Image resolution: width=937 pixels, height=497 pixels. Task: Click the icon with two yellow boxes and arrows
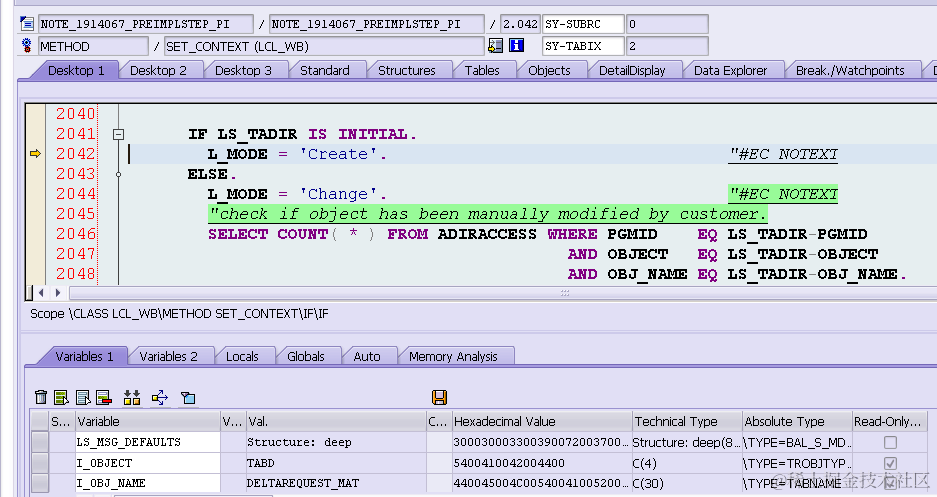(x=132, y=397)
